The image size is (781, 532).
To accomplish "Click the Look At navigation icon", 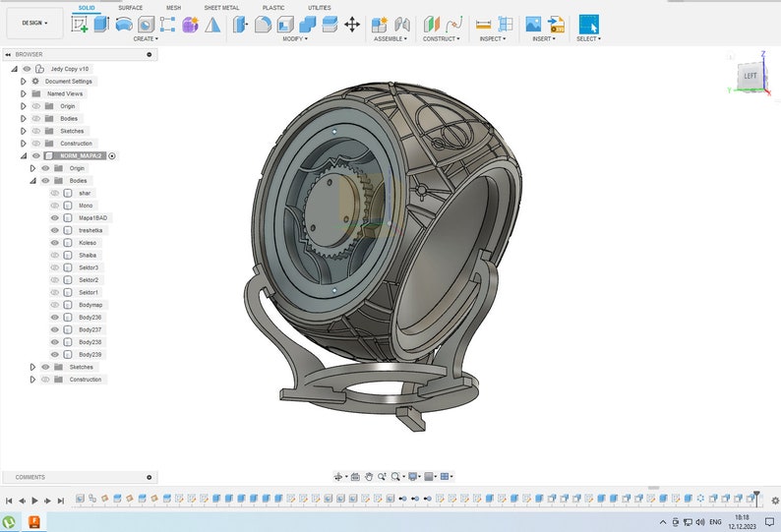I will [355, 477].
